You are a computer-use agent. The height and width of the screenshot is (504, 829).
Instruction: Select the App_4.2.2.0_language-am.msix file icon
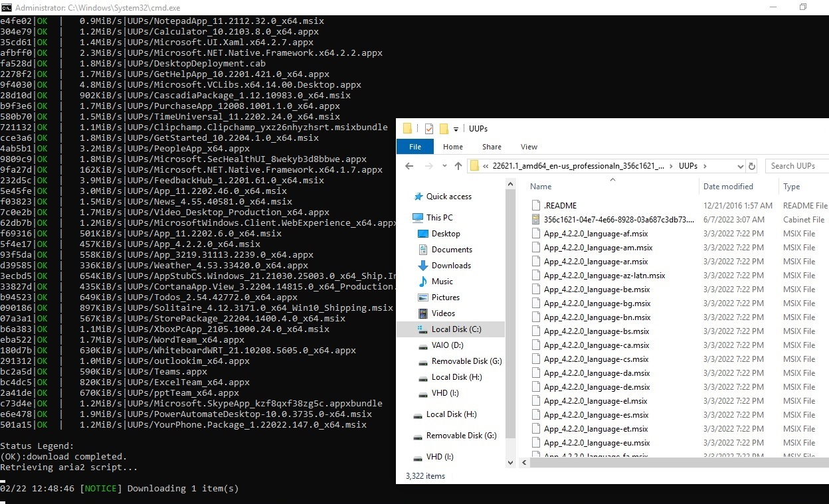[537, 248]
